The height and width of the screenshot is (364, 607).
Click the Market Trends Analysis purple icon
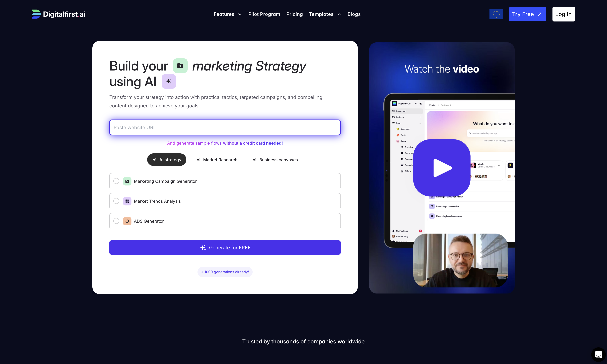tap(127, 201)
